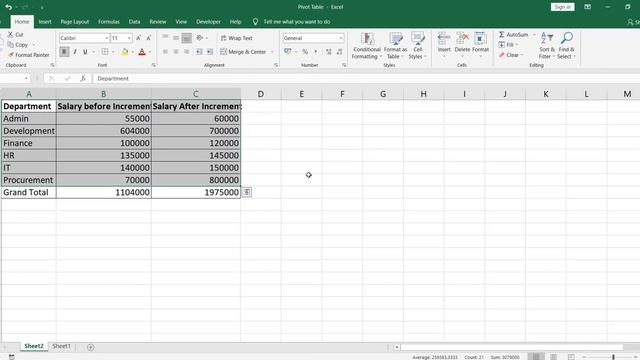This screenshot has width=640, height=360.
Task: Click the Delete cells icon
Action: pos(462,39)
